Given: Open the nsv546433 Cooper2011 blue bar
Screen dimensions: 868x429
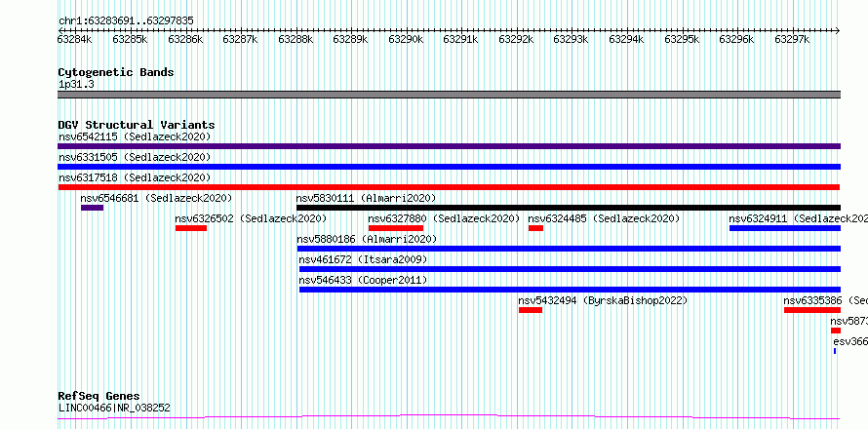Looking at the screenshot, I should pos(571,290).
